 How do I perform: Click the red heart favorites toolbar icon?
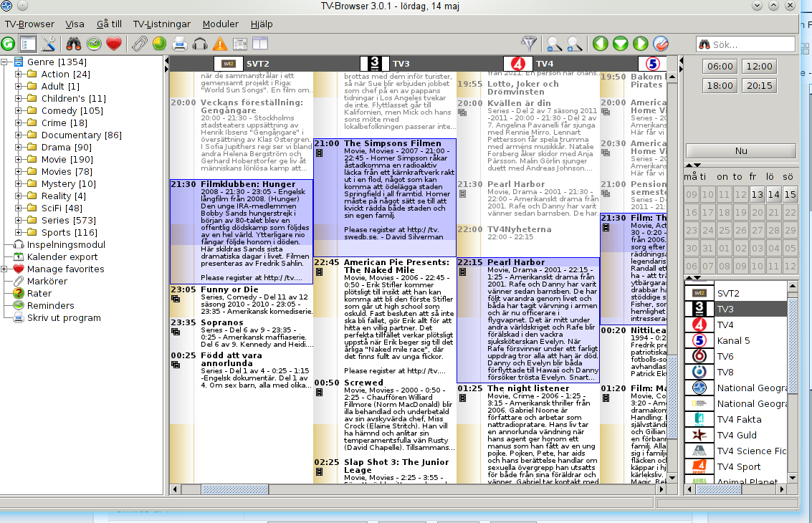[114, 44]
